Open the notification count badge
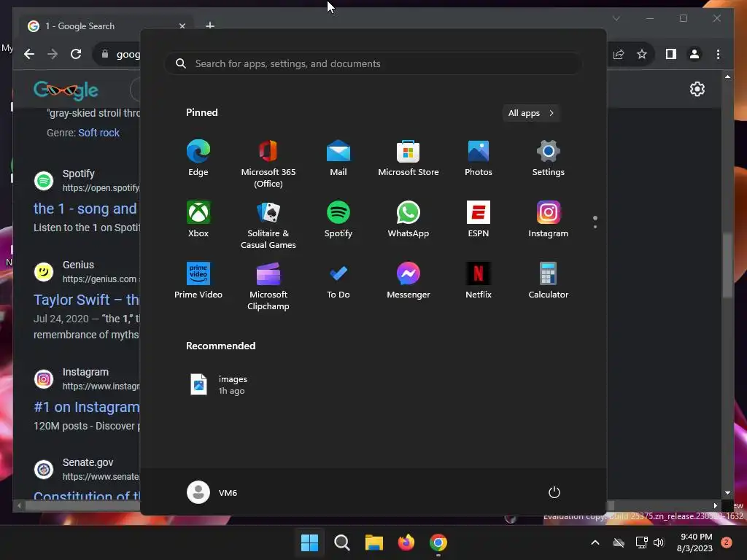This screenshot has height=560, width=747. (x=727, y=542)
